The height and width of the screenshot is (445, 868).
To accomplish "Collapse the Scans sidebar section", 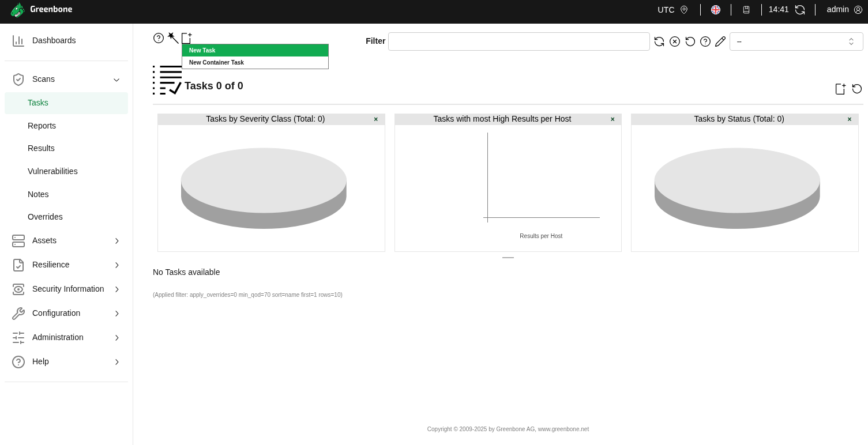I will tap(66, 79).
